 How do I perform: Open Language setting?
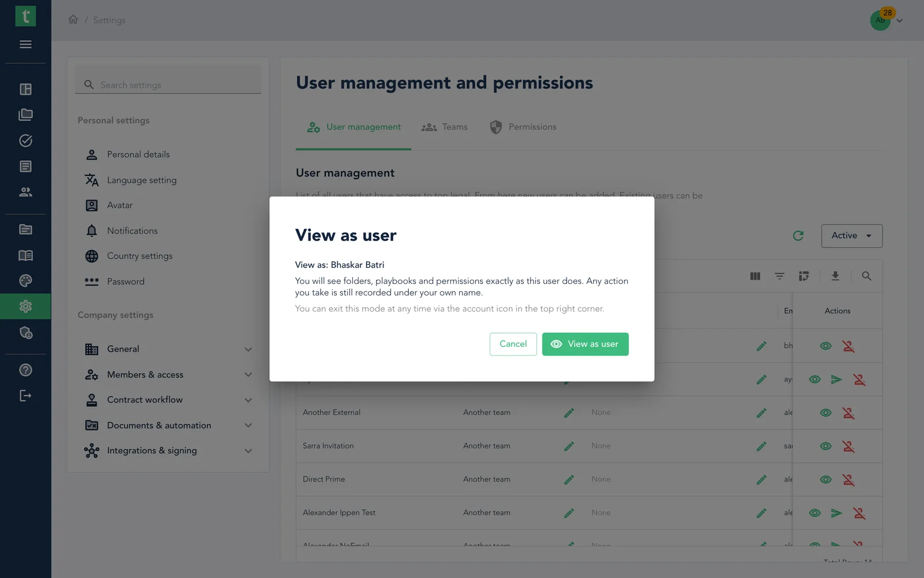[141, 180]
